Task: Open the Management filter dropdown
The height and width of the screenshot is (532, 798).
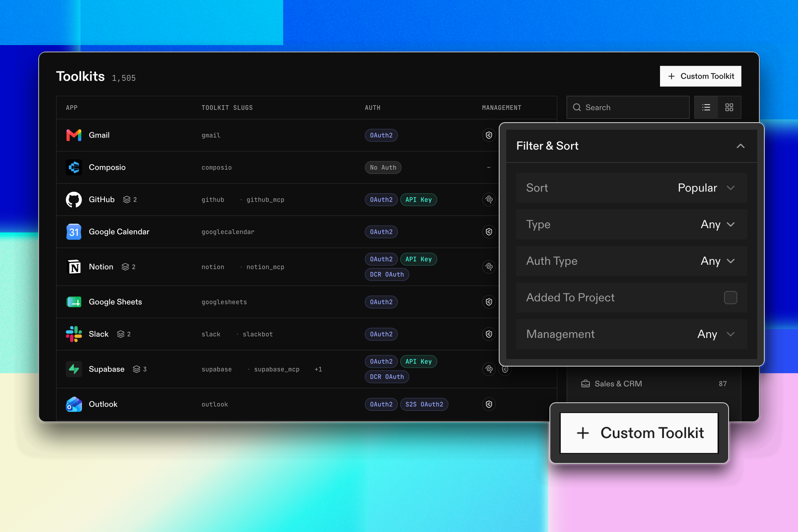Action: click(x=631, y=334)
